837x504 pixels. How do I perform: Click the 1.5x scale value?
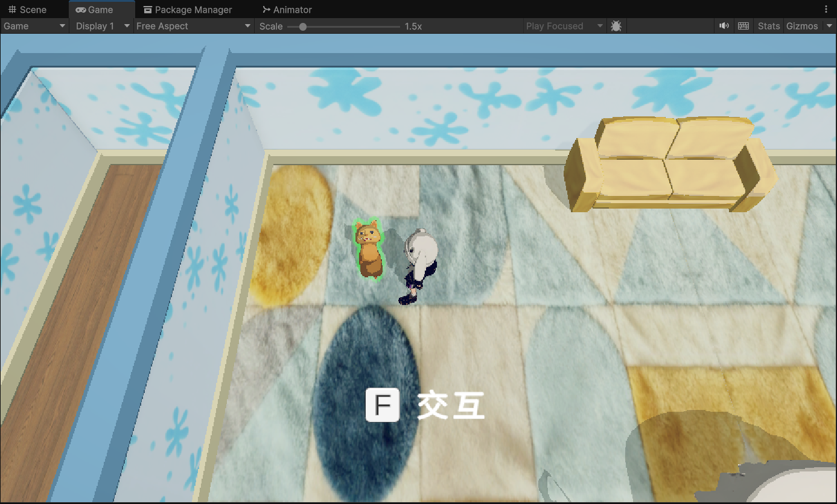click(x=413, y=26)
